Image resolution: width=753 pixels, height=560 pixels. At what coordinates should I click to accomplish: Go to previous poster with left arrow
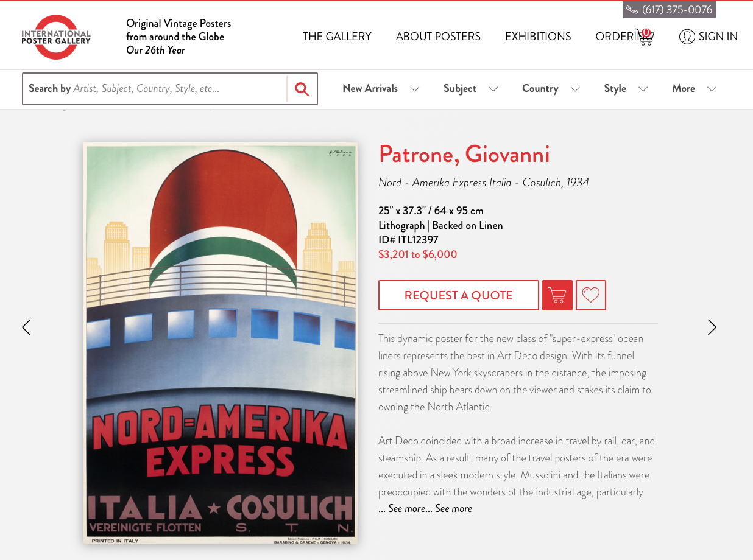click(26, 327)
